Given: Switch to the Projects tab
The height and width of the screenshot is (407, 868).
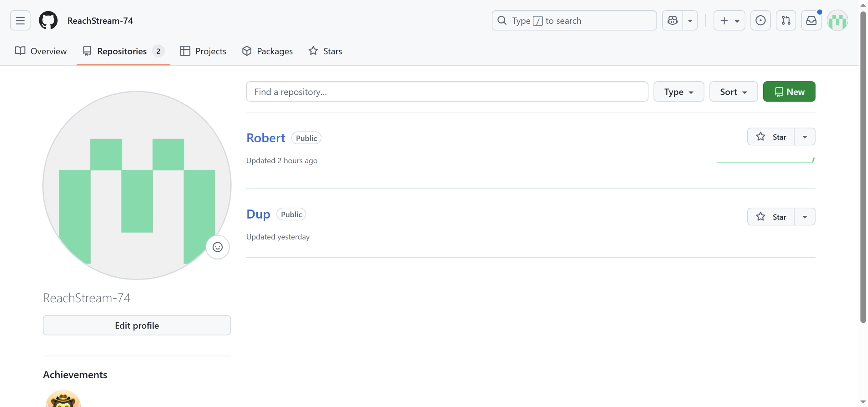Looking at the screenshot, I should 203,51.
